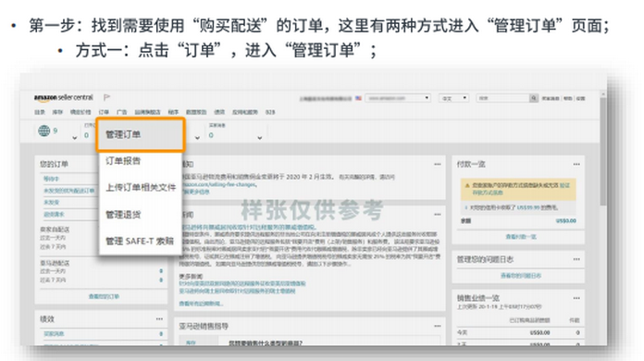Click the 付款一览 card title
Viewport: 644px width, 361px height.
tap(471, 164)
